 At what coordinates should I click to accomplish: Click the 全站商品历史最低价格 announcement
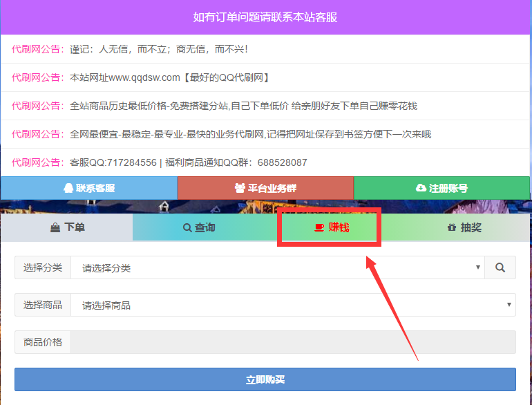[243, 106]
